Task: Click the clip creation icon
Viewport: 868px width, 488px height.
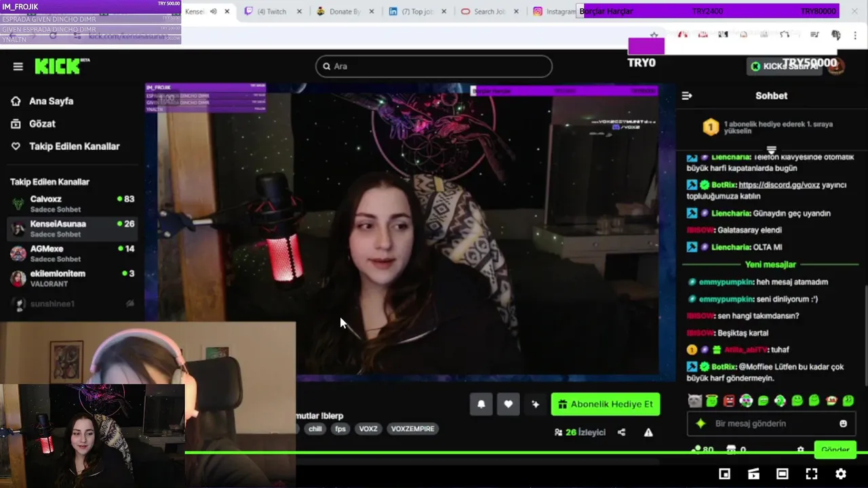Action: (x=753, y=474)
